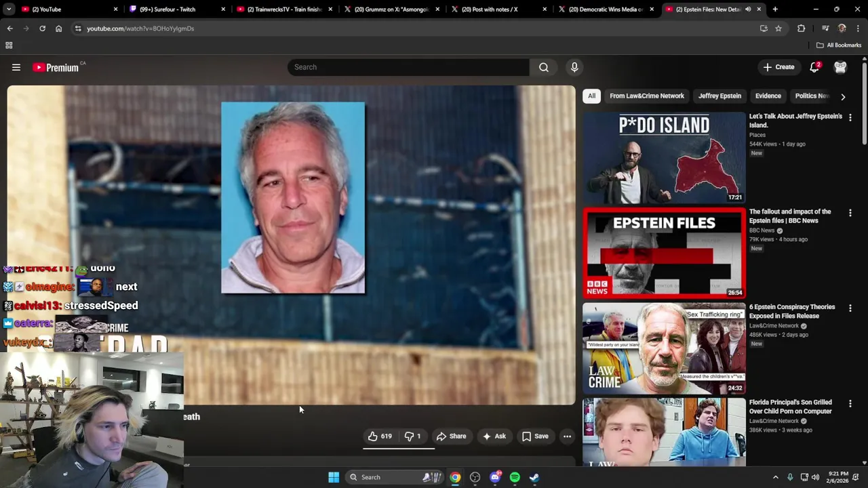The height and width of the screenshot is (488, 868).
Task: Dislike the video with thumbs down
Action: 413,436
